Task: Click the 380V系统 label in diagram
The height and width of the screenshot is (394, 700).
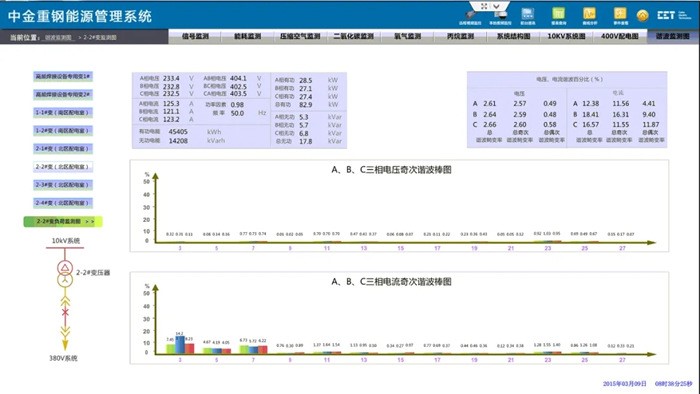Action: pyautogui.click(x=63, y=358)
